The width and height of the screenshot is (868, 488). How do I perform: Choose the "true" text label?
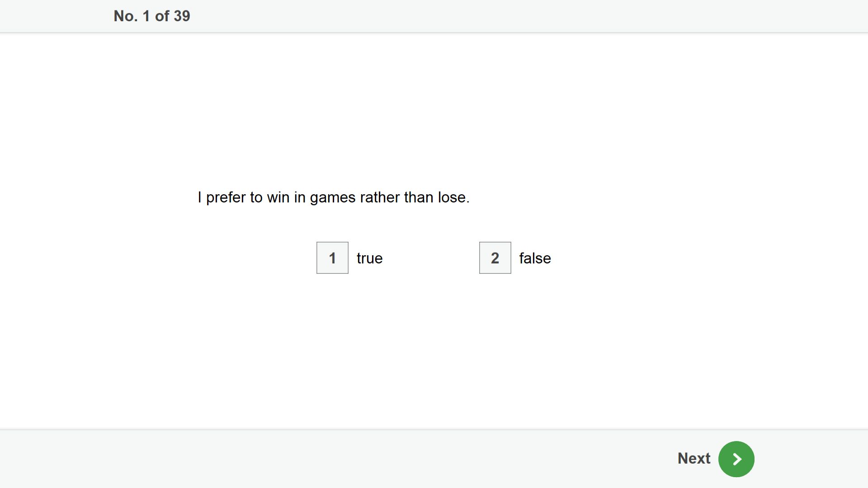[369, 258]
